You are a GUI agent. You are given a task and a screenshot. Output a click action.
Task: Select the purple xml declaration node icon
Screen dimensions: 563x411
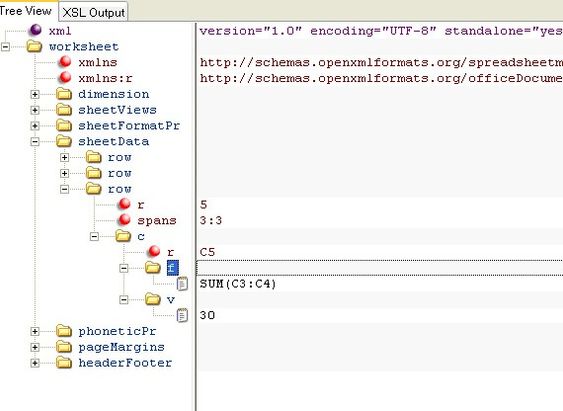click(x=36, y=30)
